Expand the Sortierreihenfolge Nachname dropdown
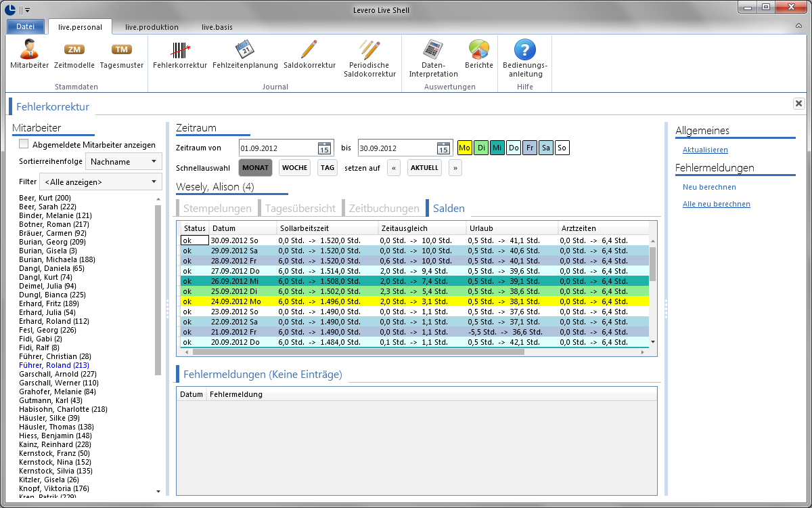This screenshot has width=812, height=508. click(x=124, y=161)
